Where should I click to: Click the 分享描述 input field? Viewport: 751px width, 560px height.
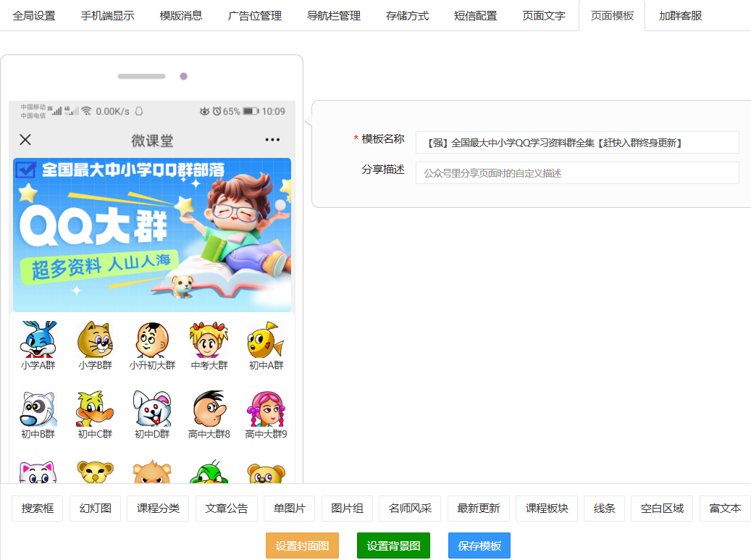tap(576, 173)
